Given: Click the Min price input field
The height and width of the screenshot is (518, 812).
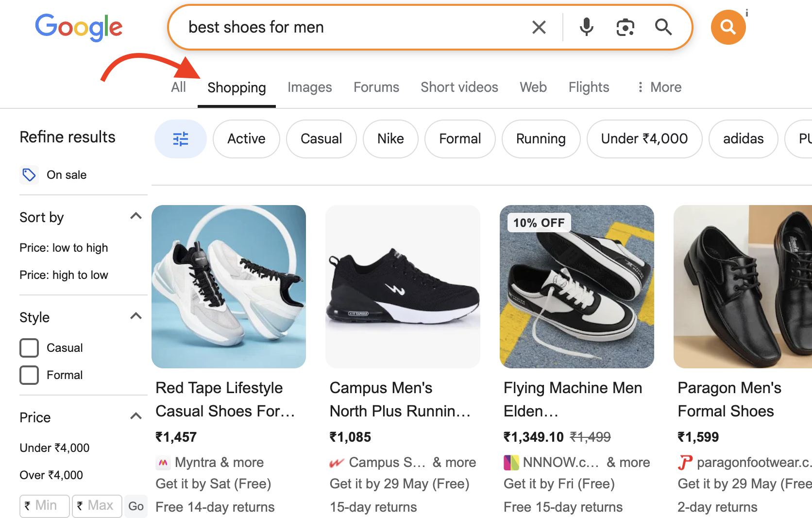Looking at the screenshot, I should coord(45,506).
